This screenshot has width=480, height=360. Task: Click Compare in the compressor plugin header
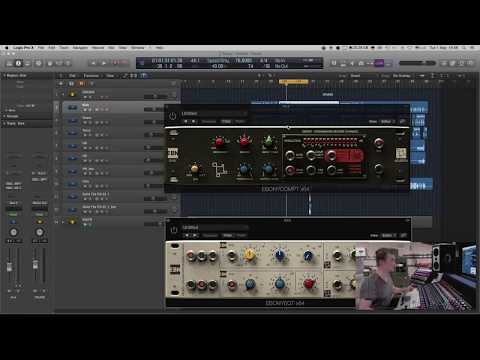[209, 121]
